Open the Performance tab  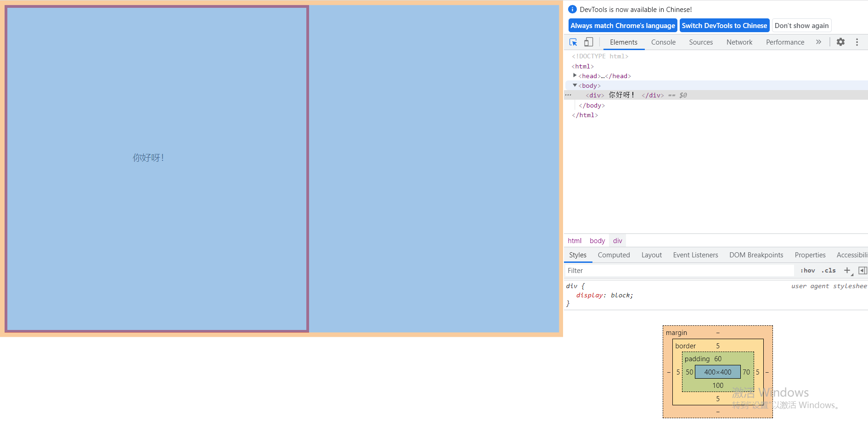(x=785, y=42)
